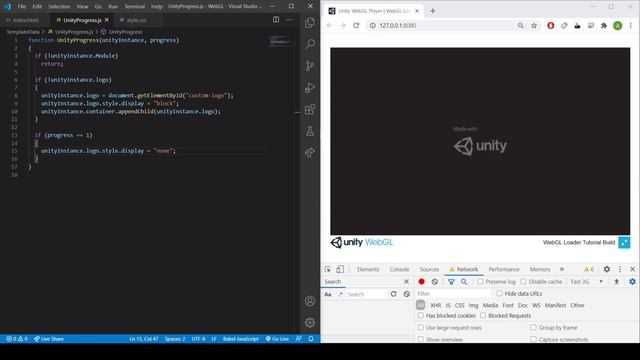
Task: Click the Babel JavaScript language mode
Action: tap(240, 339)
